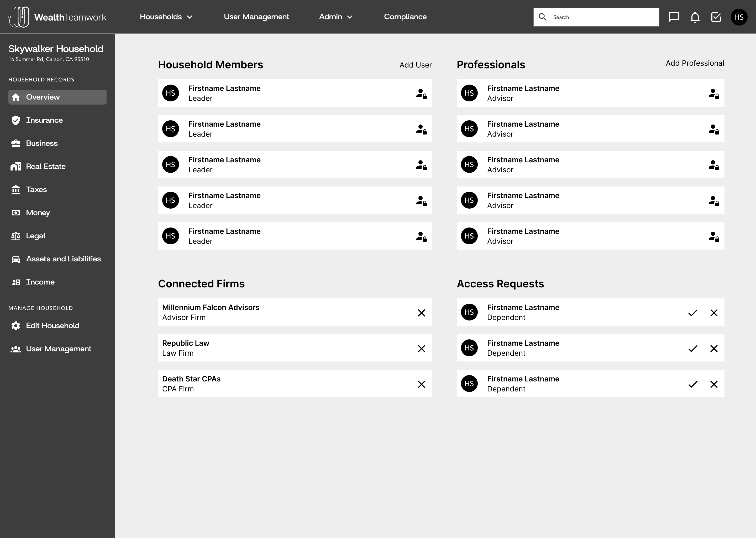This screenshot has width=756, height=538.
Task: Click the WealthTeamwork logo
Action: 57,17
